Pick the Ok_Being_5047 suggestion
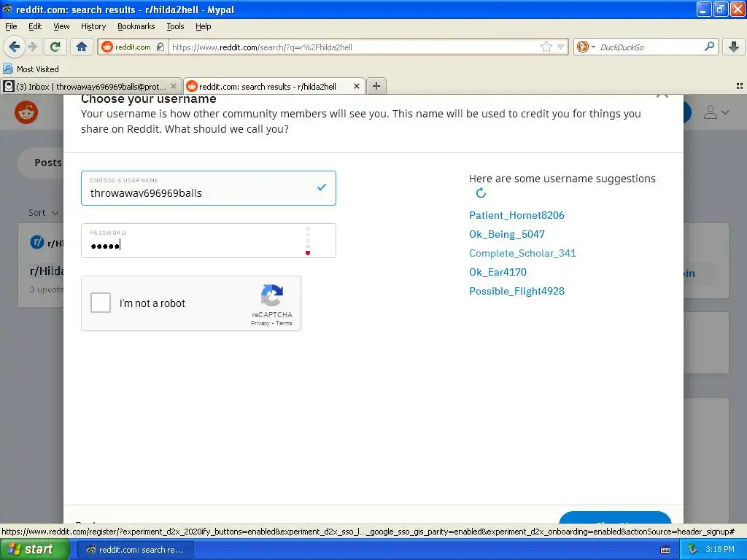The width and height of the screenshot is (747, 560). [x=506, y=234]
